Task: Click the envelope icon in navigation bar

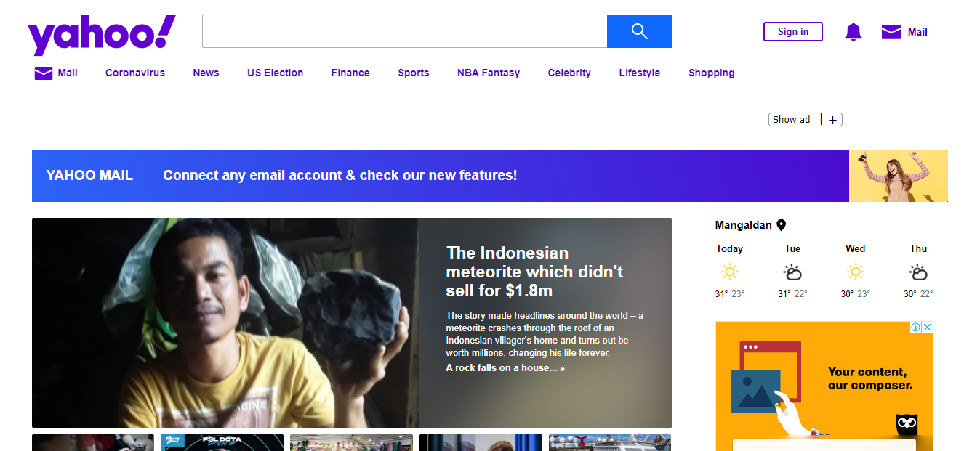Action: point(44,73)
